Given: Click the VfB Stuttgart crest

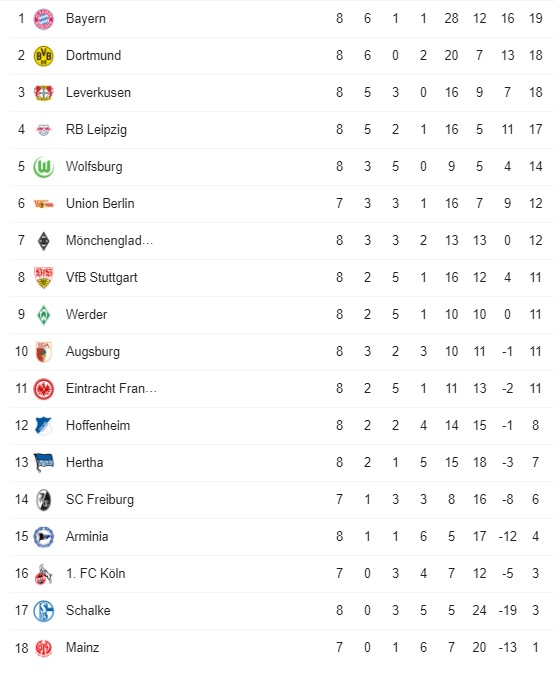Looking at the screenshot, I should click(44, 278).
